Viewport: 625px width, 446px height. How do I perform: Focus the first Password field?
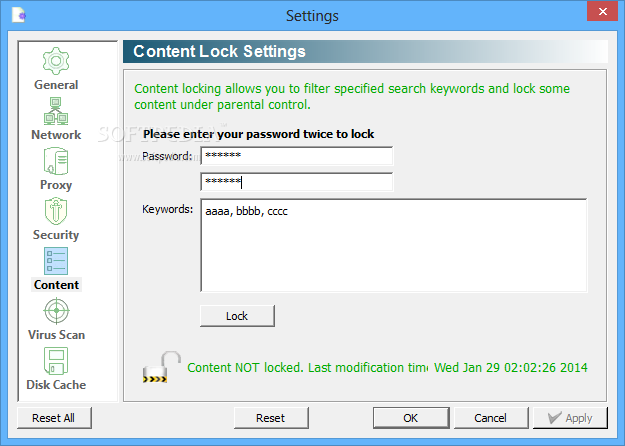tap(297, 156)
